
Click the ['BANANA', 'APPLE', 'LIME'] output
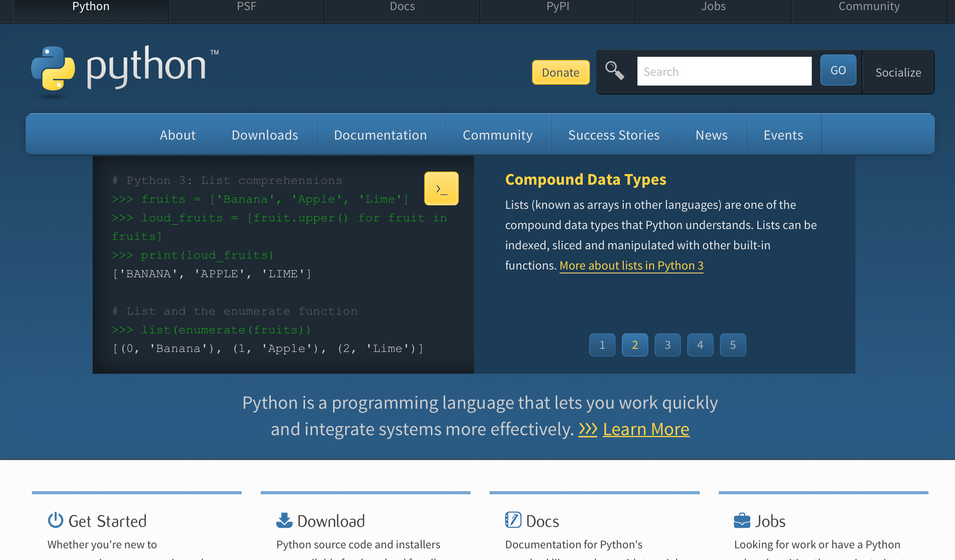(212, 274)
